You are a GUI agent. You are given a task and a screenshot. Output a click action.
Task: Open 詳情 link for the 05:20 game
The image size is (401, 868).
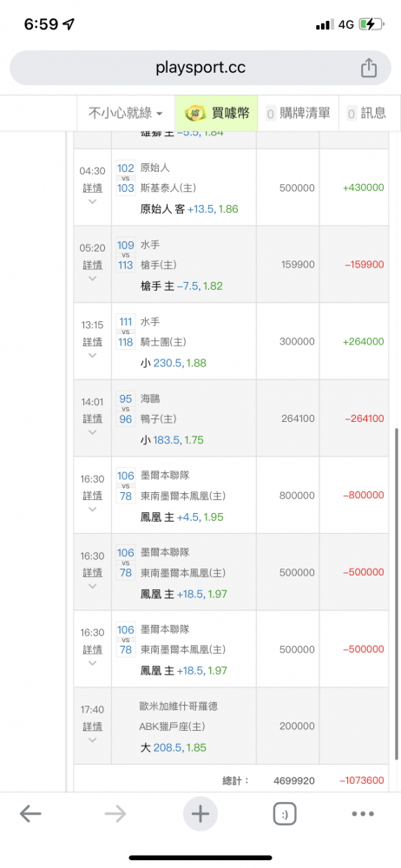click(93, 265)
